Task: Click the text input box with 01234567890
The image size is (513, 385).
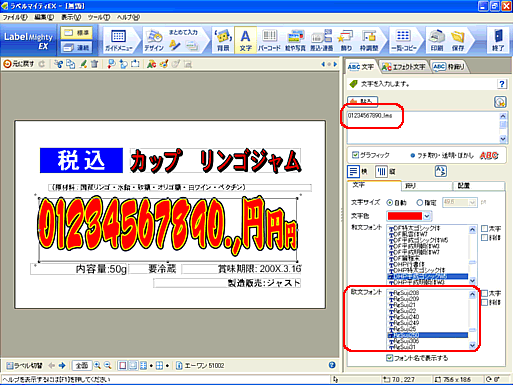Action: (x=423, y=128)
